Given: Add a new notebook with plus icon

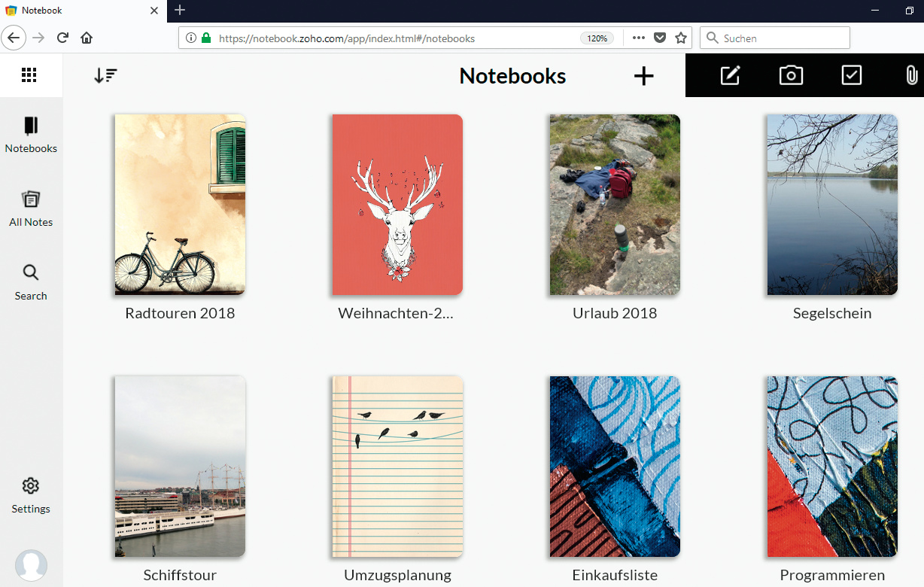Looking at the screenshot, I should click(643, 75).
